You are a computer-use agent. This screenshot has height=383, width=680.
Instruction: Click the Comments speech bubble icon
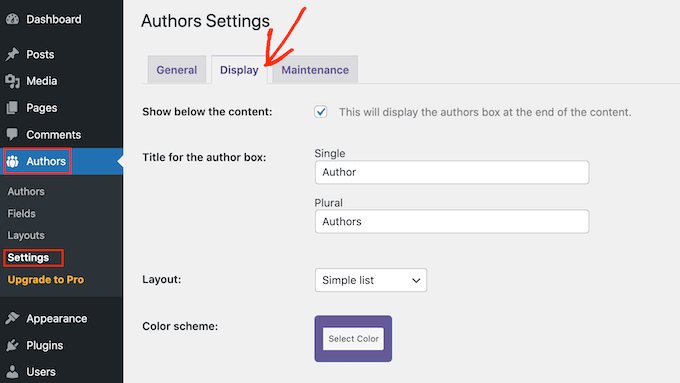(x=13, y=134)
